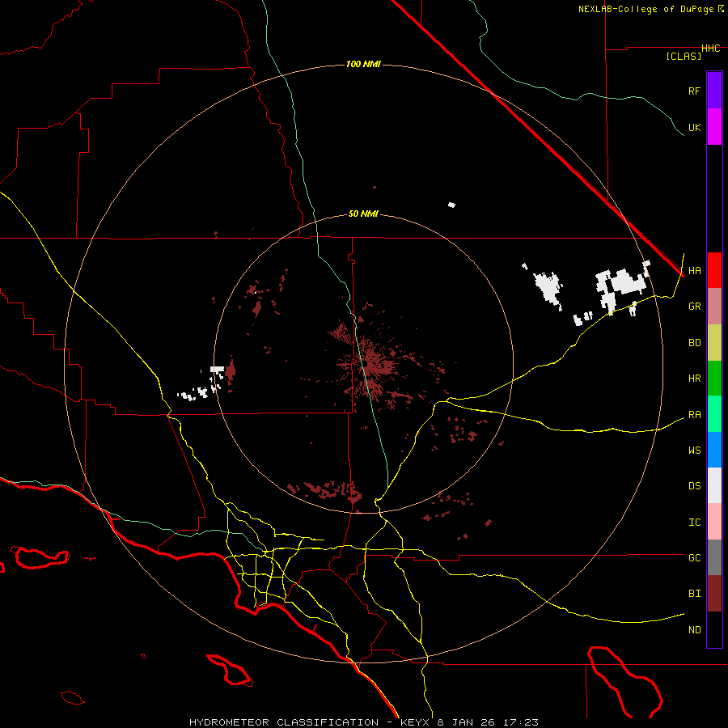The width and height of the screenshot is (728, 728).
Task: Click the "RF" legend label
Action: point(694,91)
